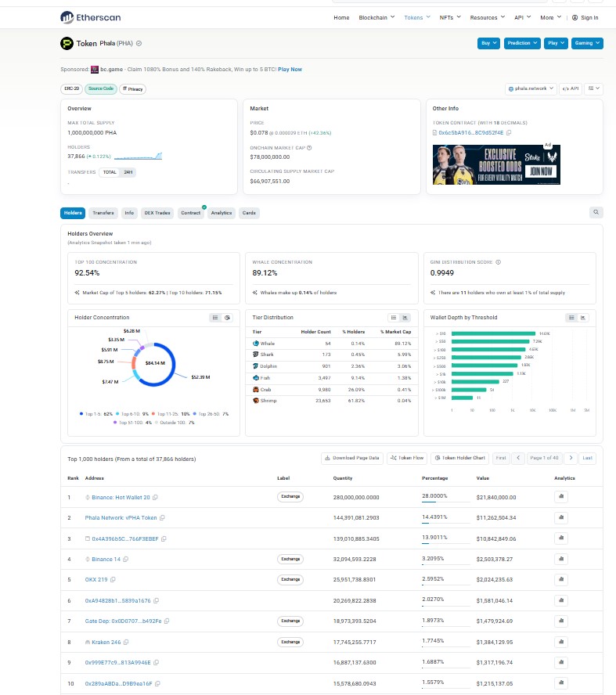Switch Tier Distribution to chart view
The image size is (616, 695).
pyautogui.click(x=405, y=317)
